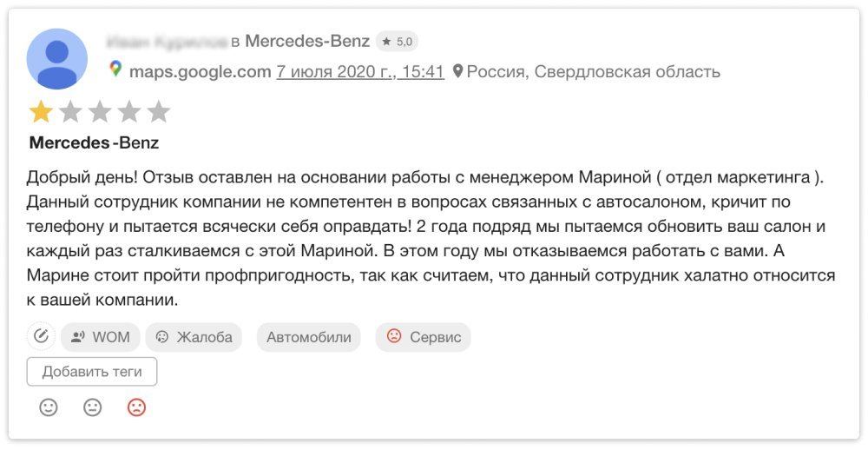Click the Автомобили tag
Viewport: 868px width, 450px height.
pos(308,337)
